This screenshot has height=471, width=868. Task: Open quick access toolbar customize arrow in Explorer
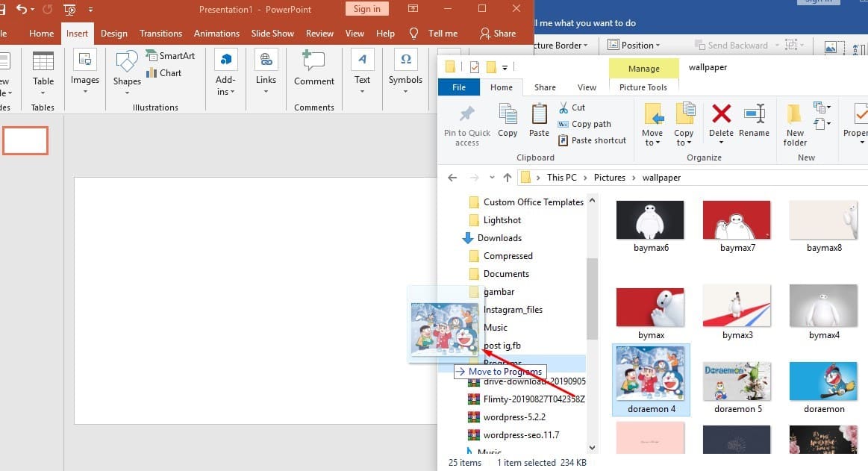point(505,67)
